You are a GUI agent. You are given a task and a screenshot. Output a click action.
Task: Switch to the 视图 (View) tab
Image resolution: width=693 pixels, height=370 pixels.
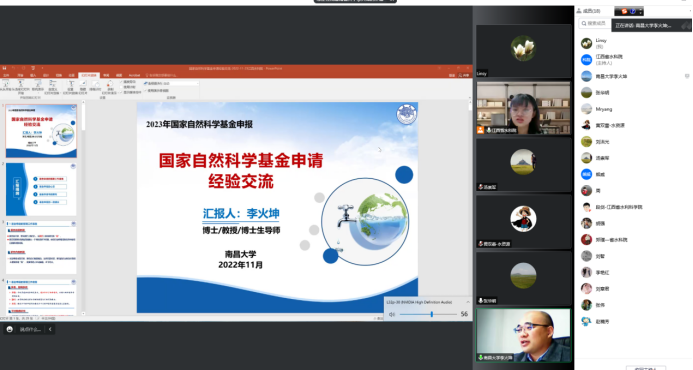pyautogui.click(x=119, y=76)
